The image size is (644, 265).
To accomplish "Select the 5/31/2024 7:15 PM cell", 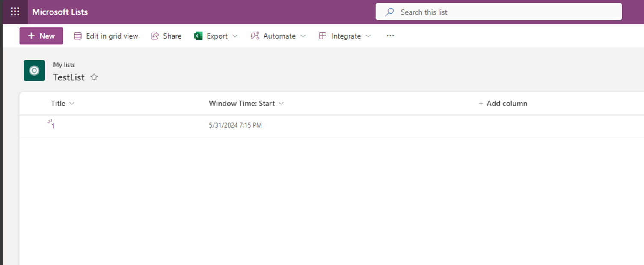I will [235, 125].
